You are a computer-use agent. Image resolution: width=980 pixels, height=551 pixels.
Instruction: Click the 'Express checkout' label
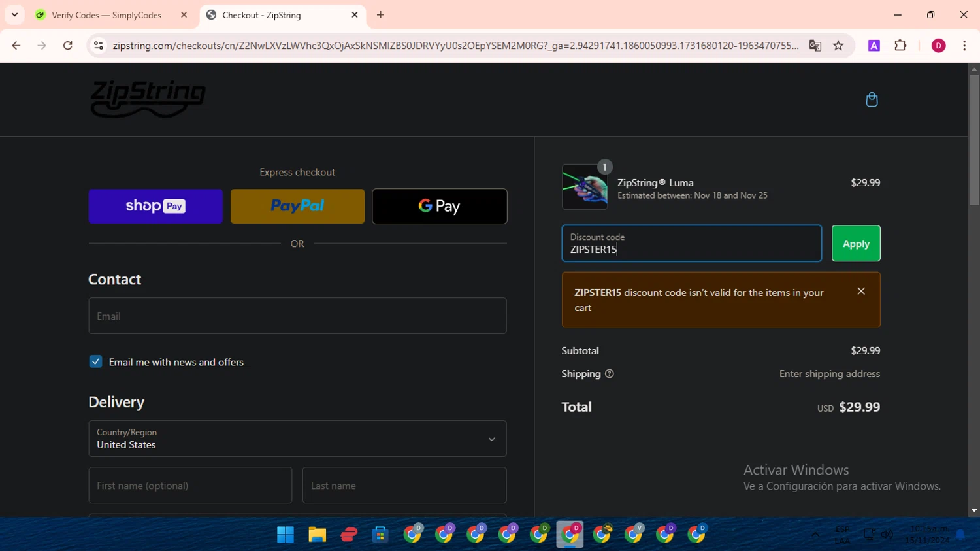point(297,172)
